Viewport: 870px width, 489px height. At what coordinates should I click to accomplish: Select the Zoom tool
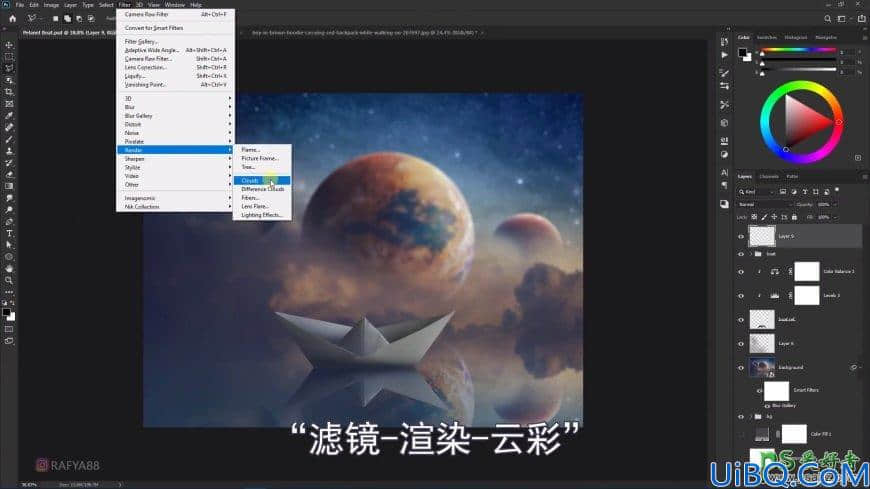pyautogui.click(x=9, y=280)
